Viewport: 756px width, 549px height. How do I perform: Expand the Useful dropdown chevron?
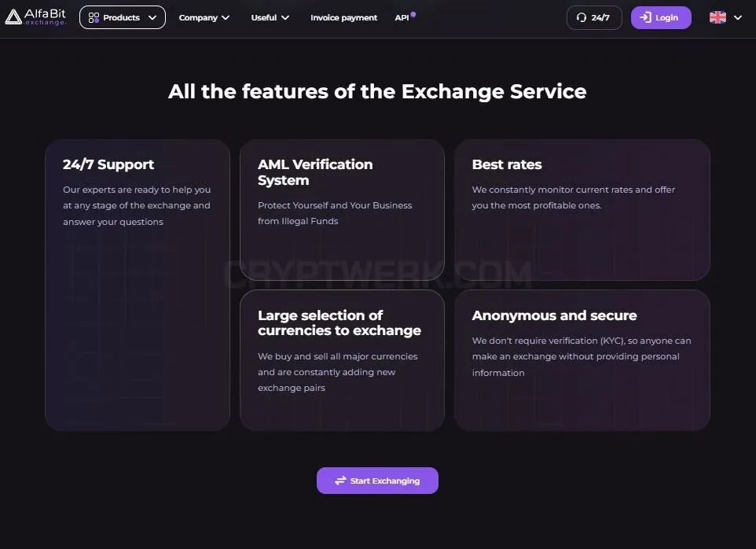tap(285, 18)
